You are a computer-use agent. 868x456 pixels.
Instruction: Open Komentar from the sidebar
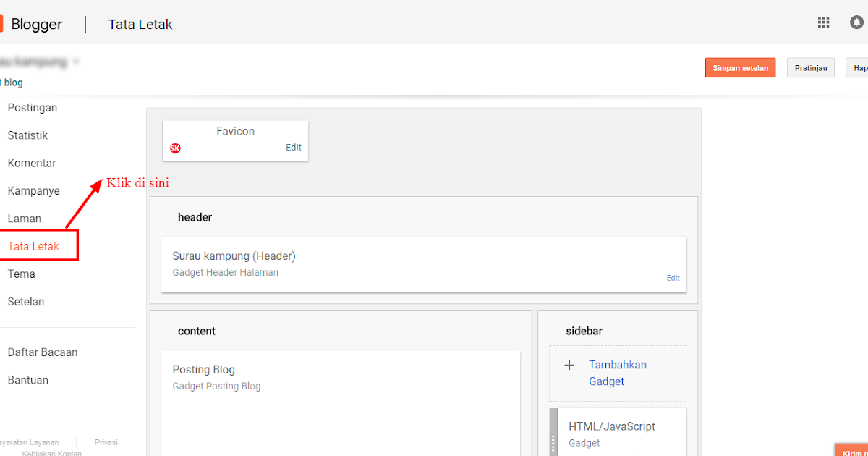pos(32,163)
